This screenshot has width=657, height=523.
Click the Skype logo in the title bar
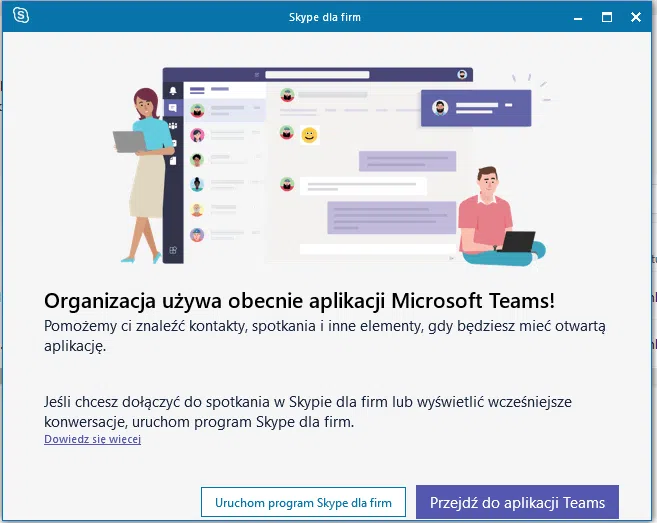pyautogui.click(x=19, y=16)
